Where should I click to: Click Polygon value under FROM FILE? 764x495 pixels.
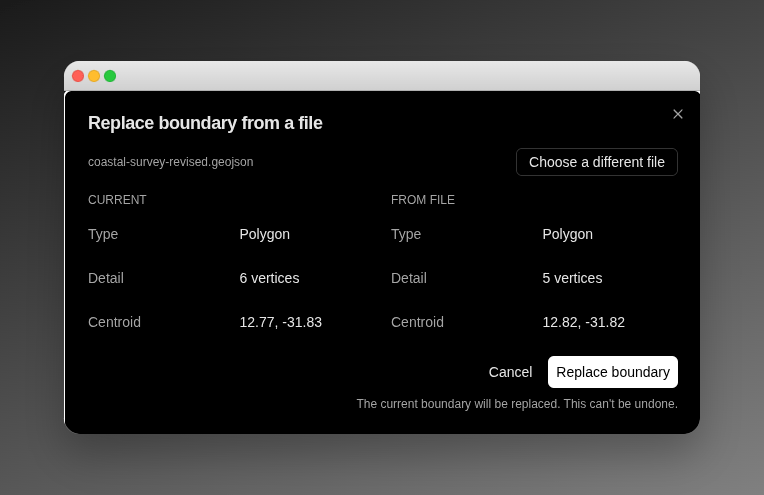pyautogui.click(x=568, y=234)
